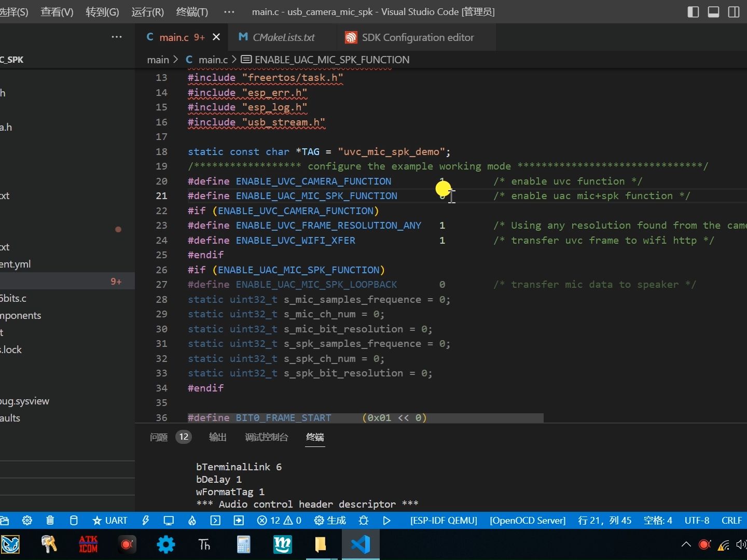
Task: Open the 运行(R) menu
Action: 147,11
